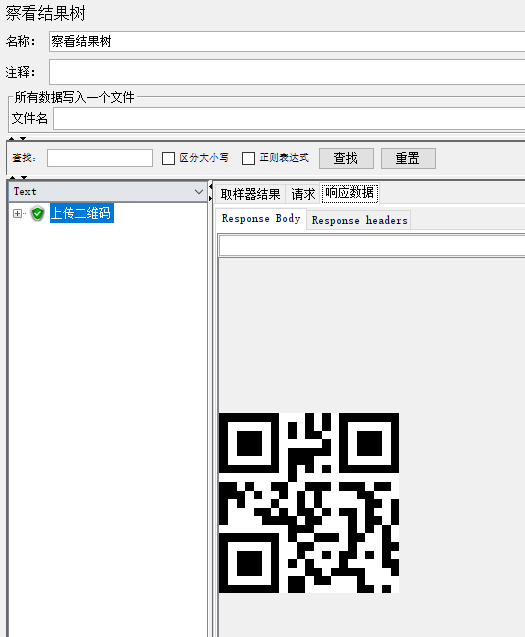Image resolution: width=525 pixels, height=637 pixels.
Task: Click into the 注释 input field
Action: (x=287, y=72)
